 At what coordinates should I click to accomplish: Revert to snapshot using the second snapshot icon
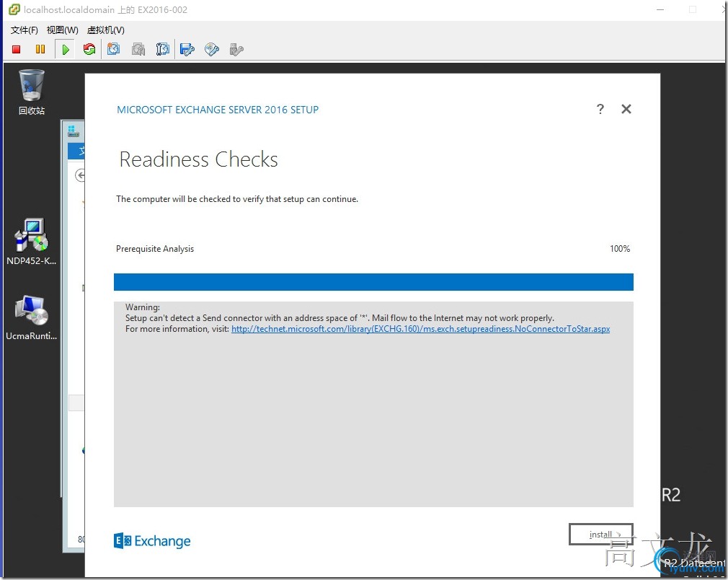[138, 49]
